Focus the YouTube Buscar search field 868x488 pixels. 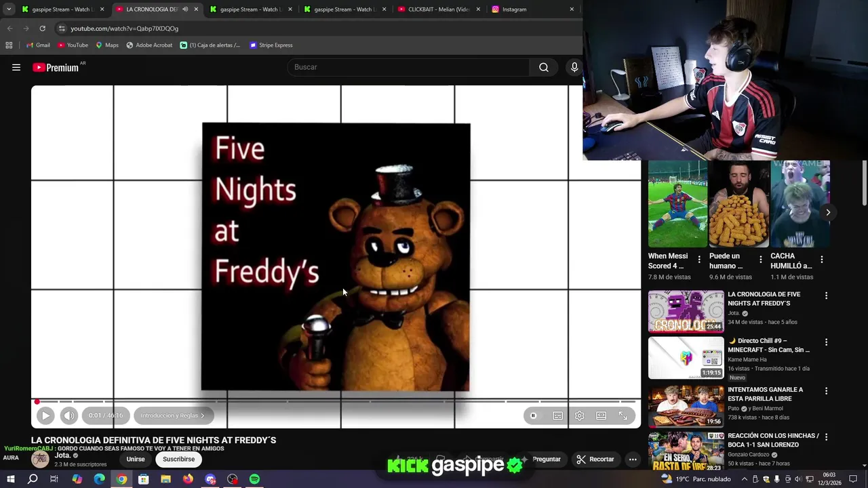(409, 67)
